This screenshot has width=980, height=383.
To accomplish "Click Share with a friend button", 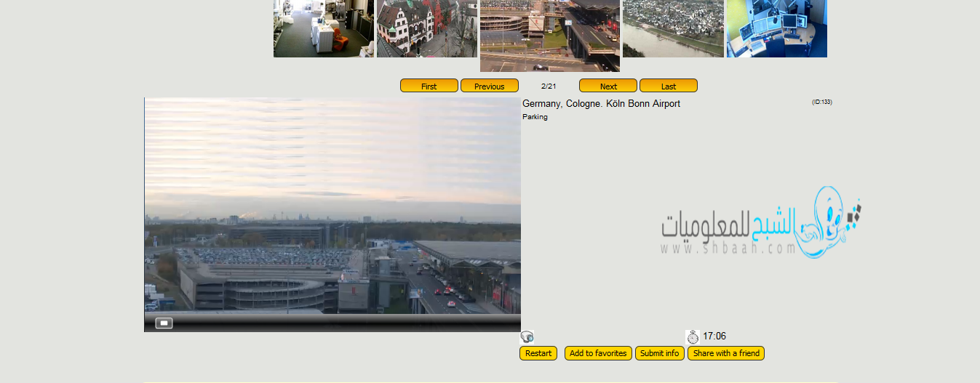I will click(726, 353).
